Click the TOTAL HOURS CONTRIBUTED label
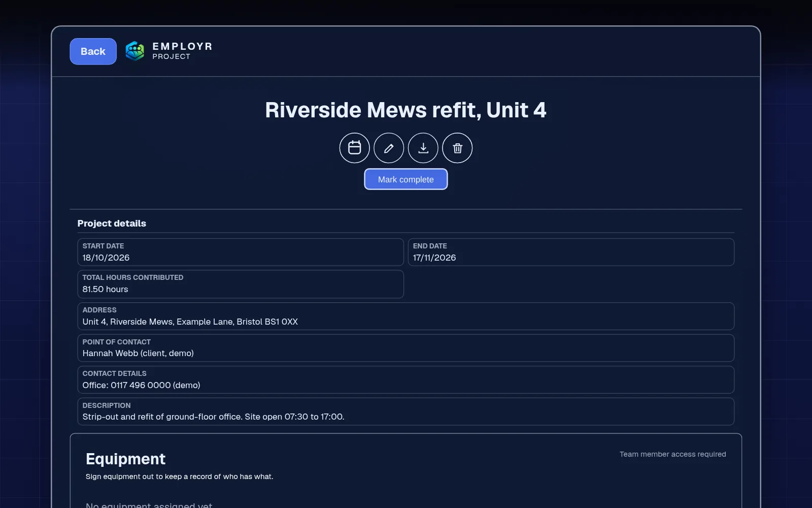This screenshot has height=508, width=812. tap(133, 277)
